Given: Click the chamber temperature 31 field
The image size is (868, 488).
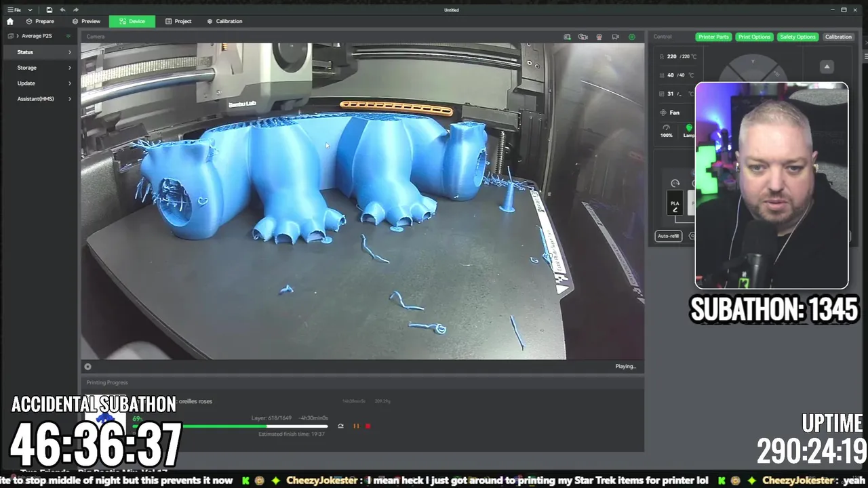Looking at the screenshot, I should click(x=678, y=94).
